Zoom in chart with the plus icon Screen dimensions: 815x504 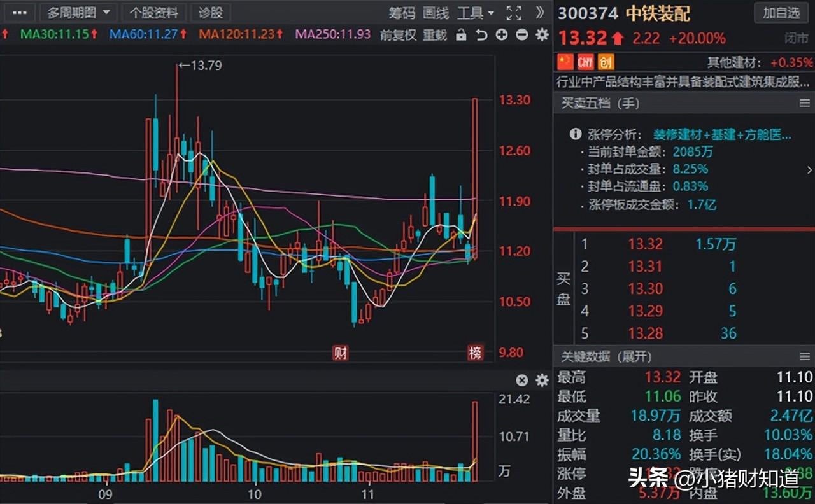click(502, 35)
